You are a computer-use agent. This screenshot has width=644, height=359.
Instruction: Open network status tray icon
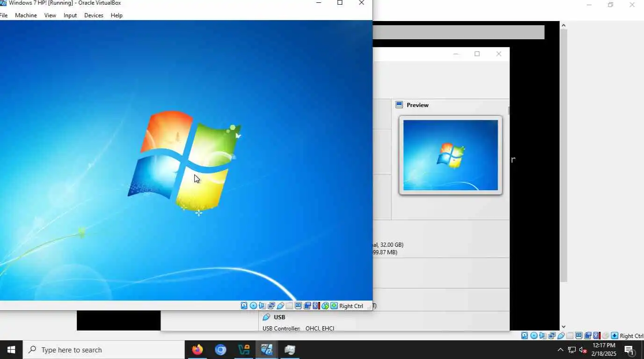coord(572,350)
